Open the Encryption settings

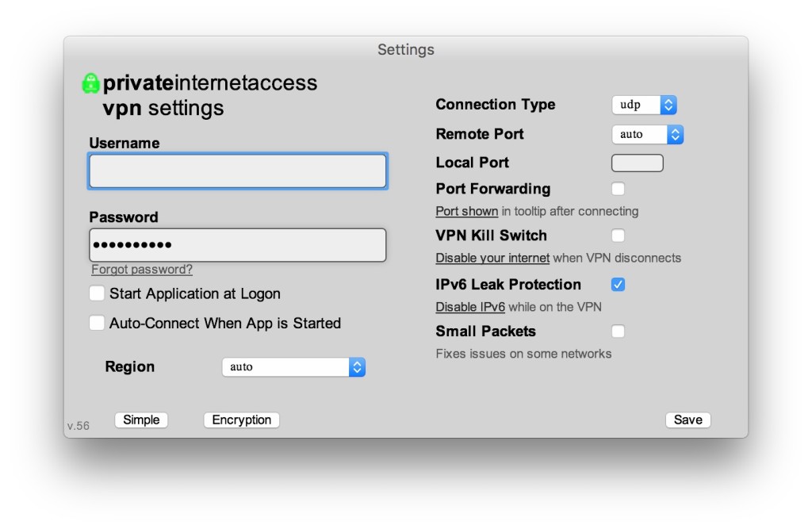pos(241,420)
